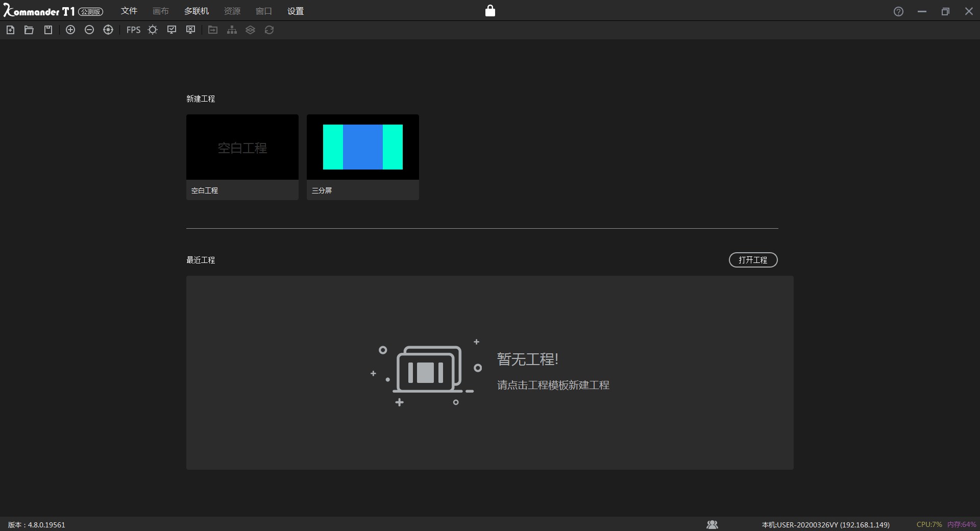Click the center target crosshair icon
980x531 pixels.
click(108, 30)
